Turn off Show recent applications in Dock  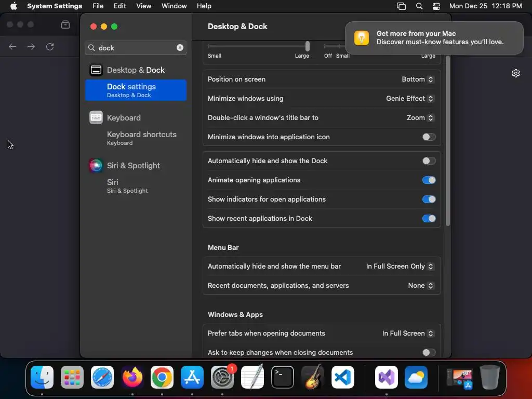point(429,219)
